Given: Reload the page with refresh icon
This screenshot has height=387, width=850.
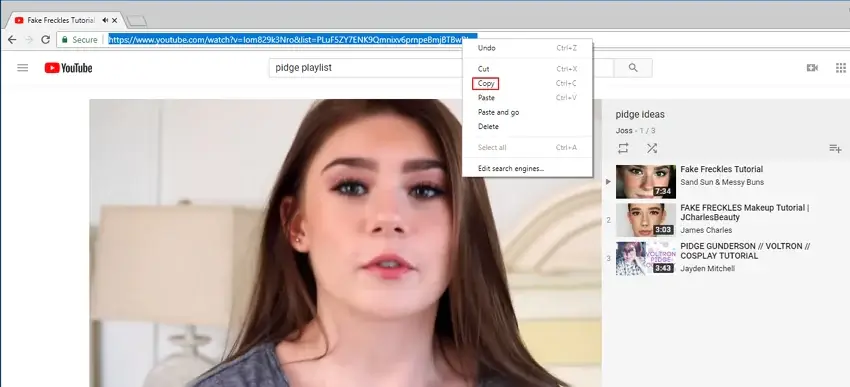Looking at the screenshot, I should click(46, 40).
